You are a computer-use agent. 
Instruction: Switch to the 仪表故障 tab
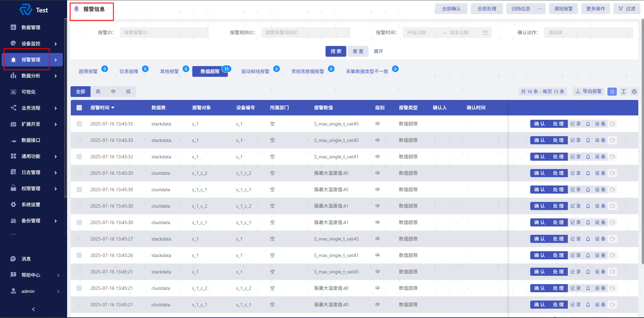129,71
